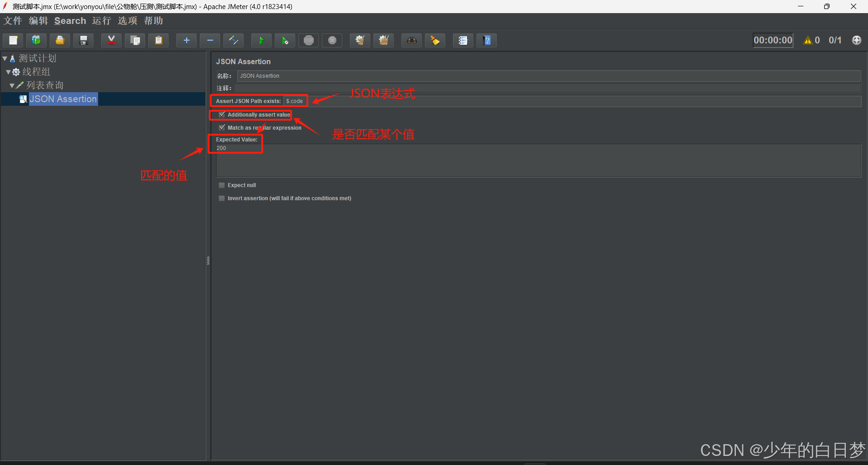
Task: Click the Toggle enable/disable icon
Action: tap(234, 40)
